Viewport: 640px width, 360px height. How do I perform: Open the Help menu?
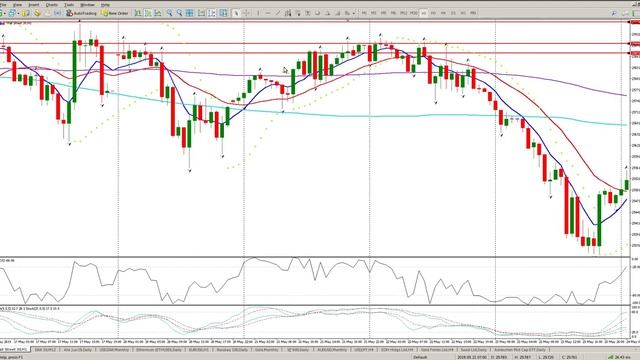pos(105,5)
